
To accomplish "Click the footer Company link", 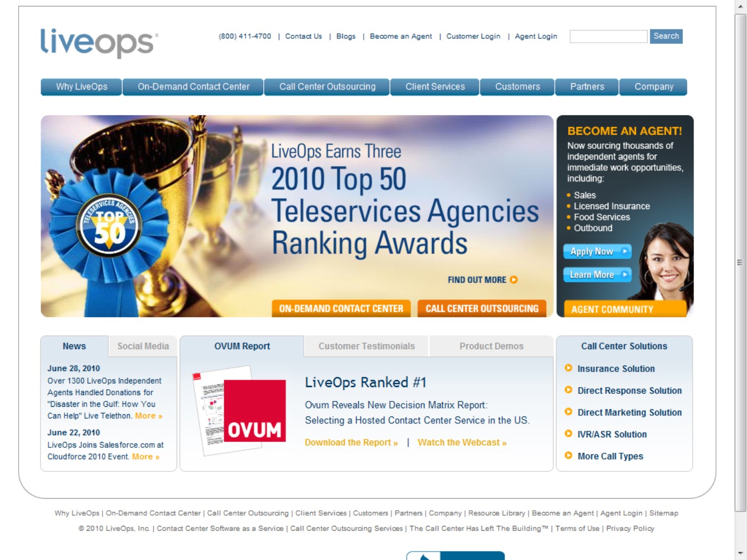I will (445, 513).
